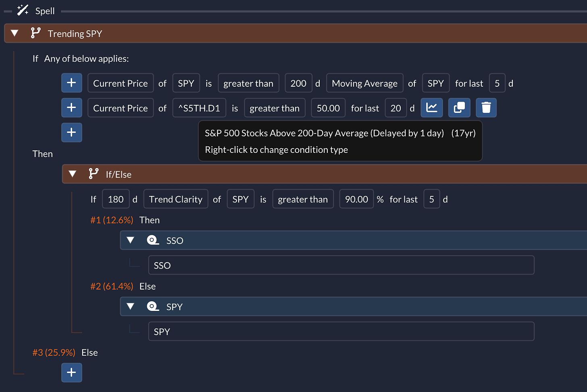Viewport: 587px width, 392px height.
Task: Click the SPY ticker input field under Else
Action: (x=341, y=331)
